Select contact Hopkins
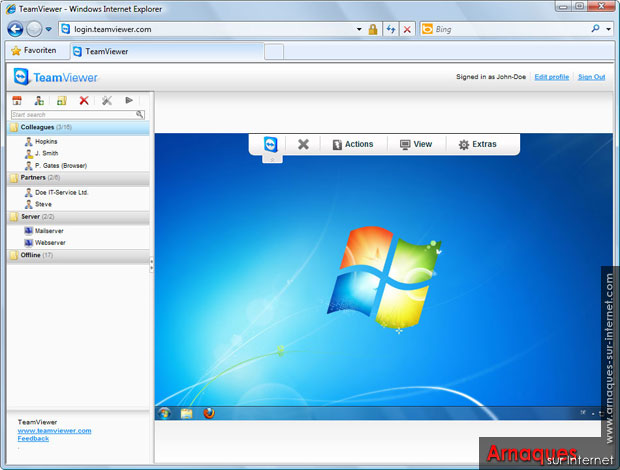Screen dimensions: 620x470 pos(46,142)
